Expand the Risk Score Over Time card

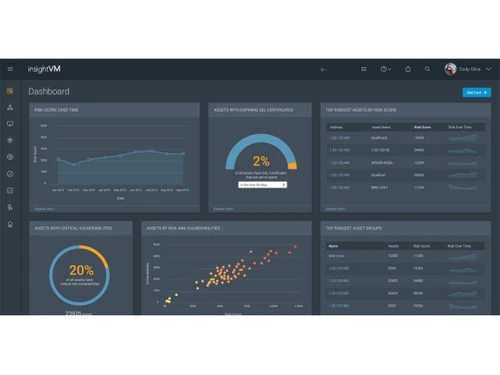[x=45, y=209]
